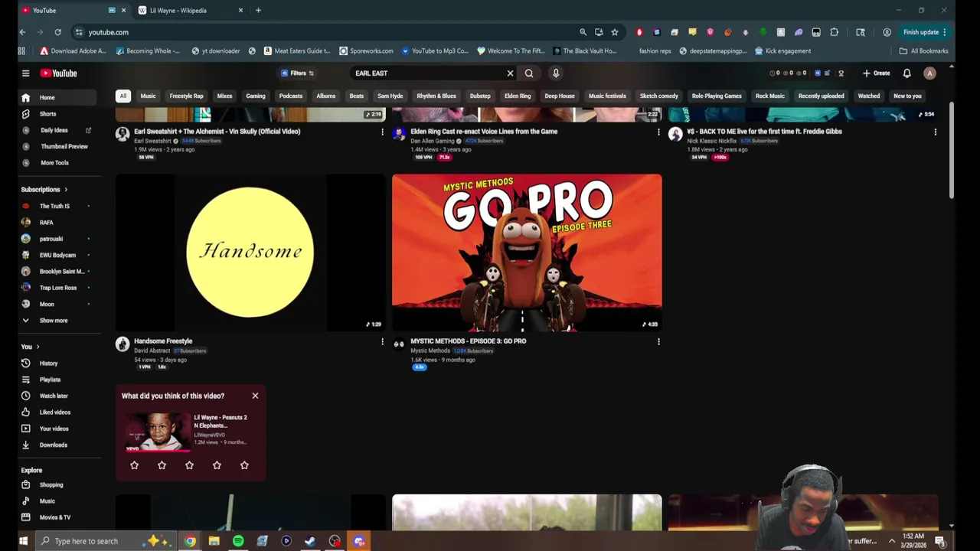Screen dimensions: 980x551
Task: Rate the video five stars
Action: coord(244,465)
